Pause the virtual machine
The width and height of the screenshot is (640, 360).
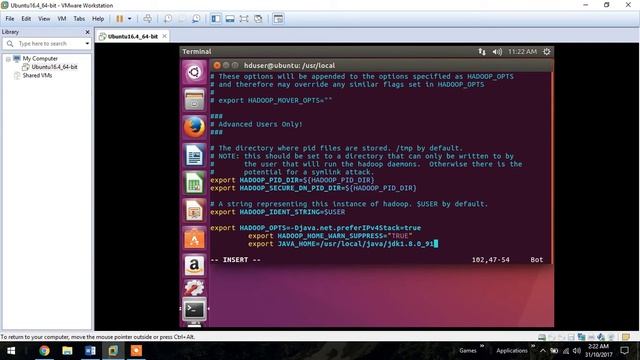click(x=120, y=19)
